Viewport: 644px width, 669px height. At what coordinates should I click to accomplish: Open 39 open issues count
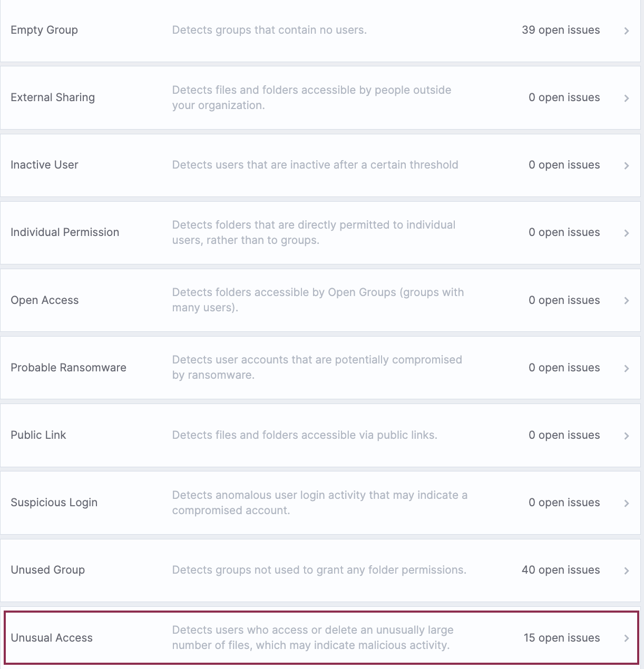[561, 30]
